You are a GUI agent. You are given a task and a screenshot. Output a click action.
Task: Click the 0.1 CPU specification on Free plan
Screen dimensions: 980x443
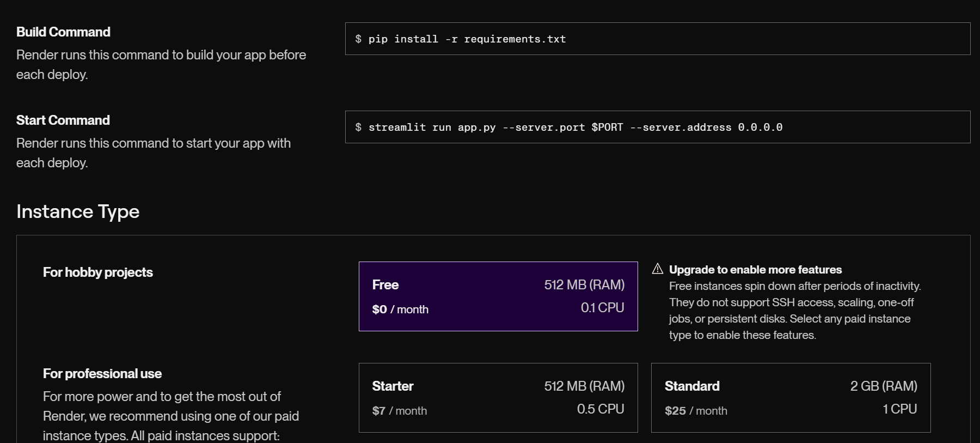click(x=602, y=308)
